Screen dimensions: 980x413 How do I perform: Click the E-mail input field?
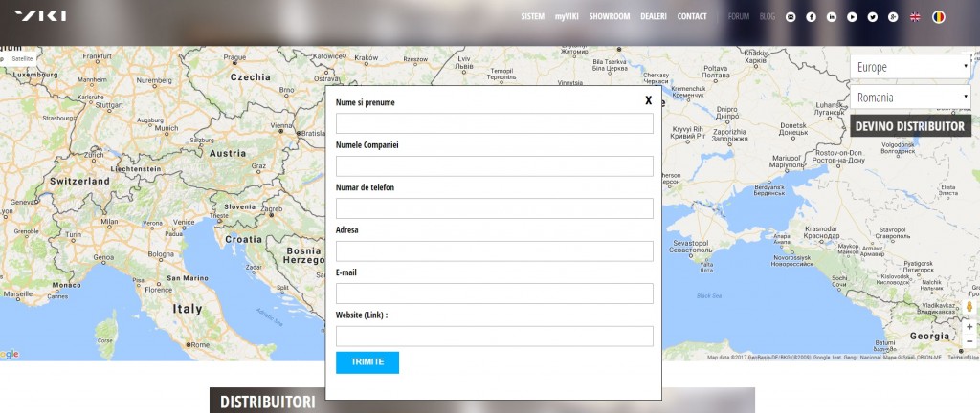494,293
